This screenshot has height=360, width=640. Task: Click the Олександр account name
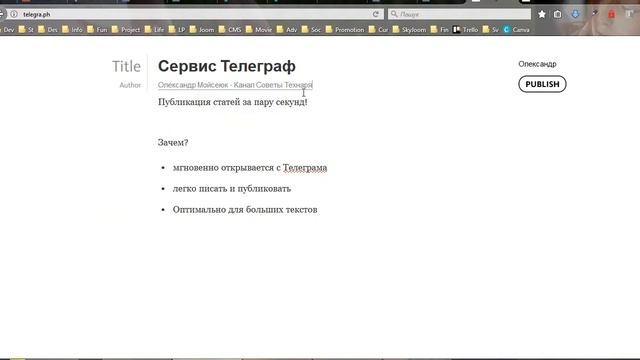[537, 64]
